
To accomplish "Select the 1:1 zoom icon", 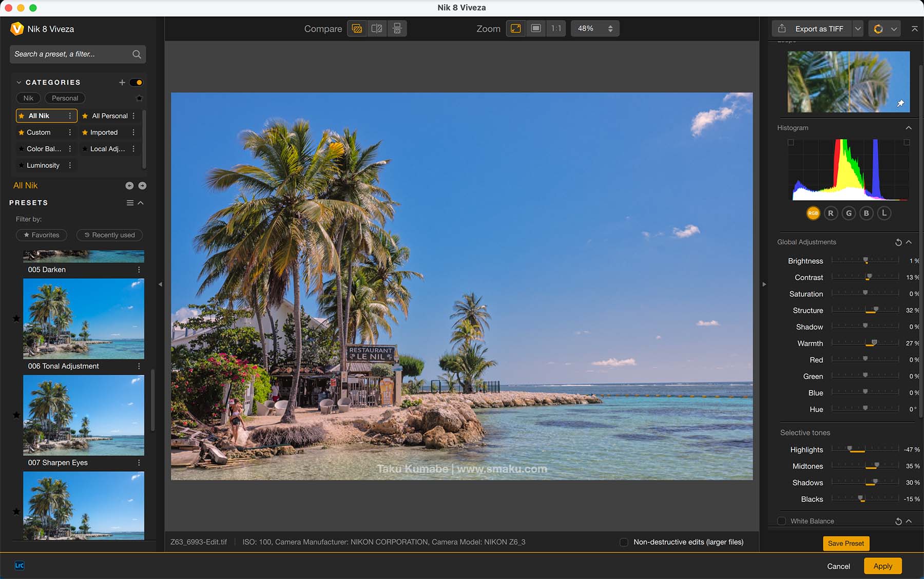I will [556, 29].
